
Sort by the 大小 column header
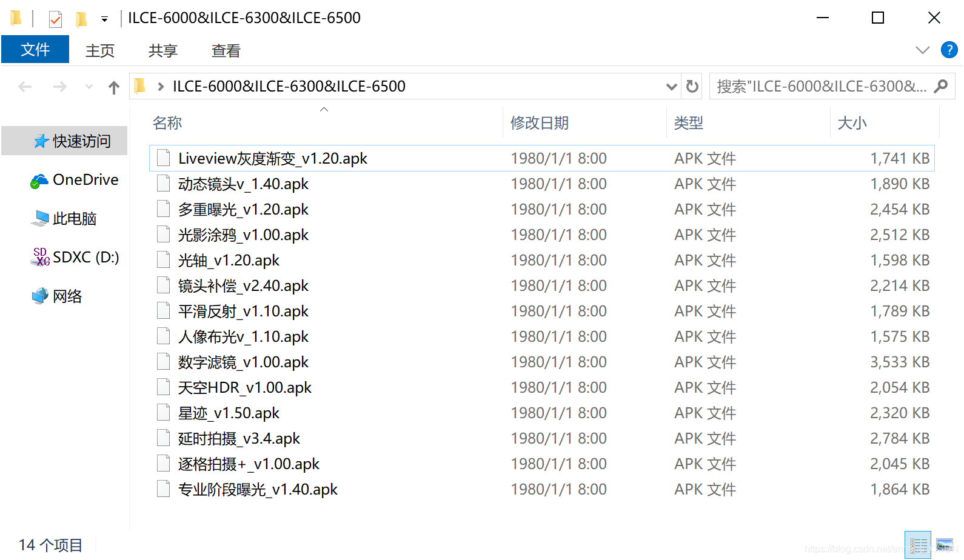click(852, 123)
